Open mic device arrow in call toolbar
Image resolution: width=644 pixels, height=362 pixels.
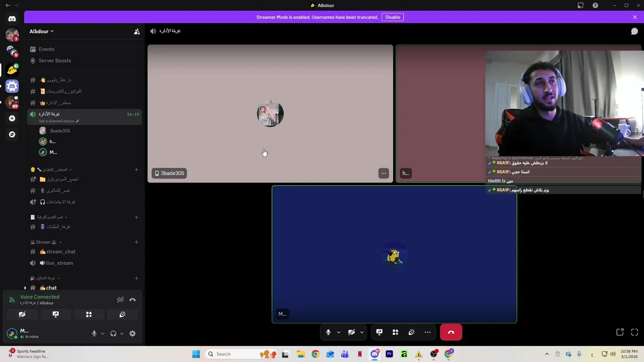click(x=339, y=332)
